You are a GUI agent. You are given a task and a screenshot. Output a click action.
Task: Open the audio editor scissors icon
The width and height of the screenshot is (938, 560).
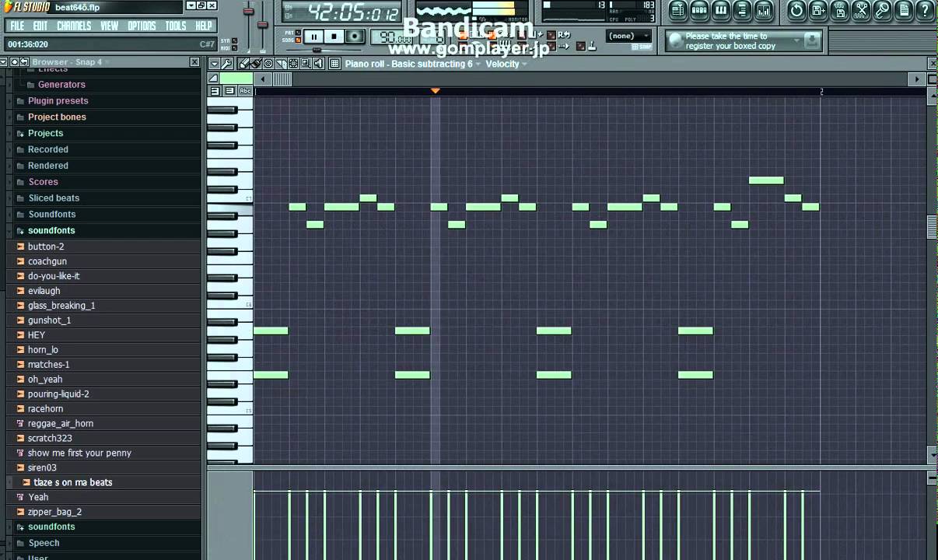[x=861, y=10]
